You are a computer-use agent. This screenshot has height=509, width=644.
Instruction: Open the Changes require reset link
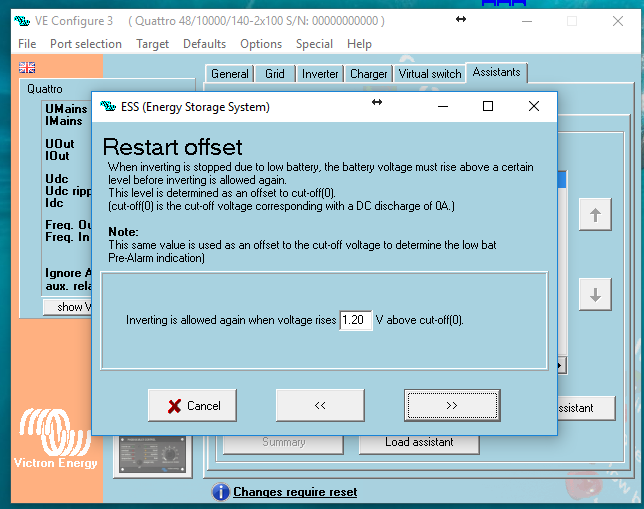[295, 492]
